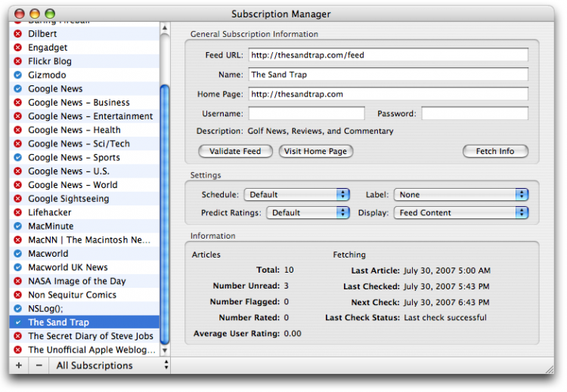Viewport: 567px width, 392px height.
Task: Click the blue check icon beside Google News
Action: point(17,88)
